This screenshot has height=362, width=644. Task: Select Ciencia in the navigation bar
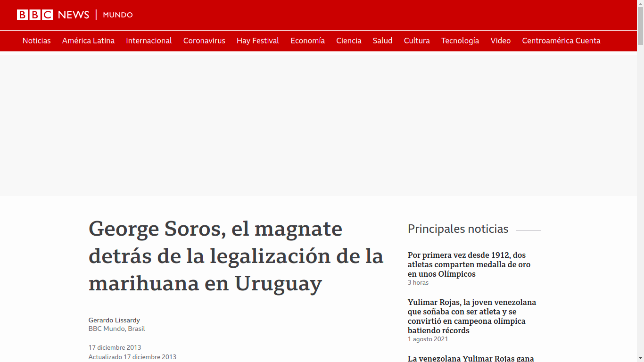pos(349,41)
